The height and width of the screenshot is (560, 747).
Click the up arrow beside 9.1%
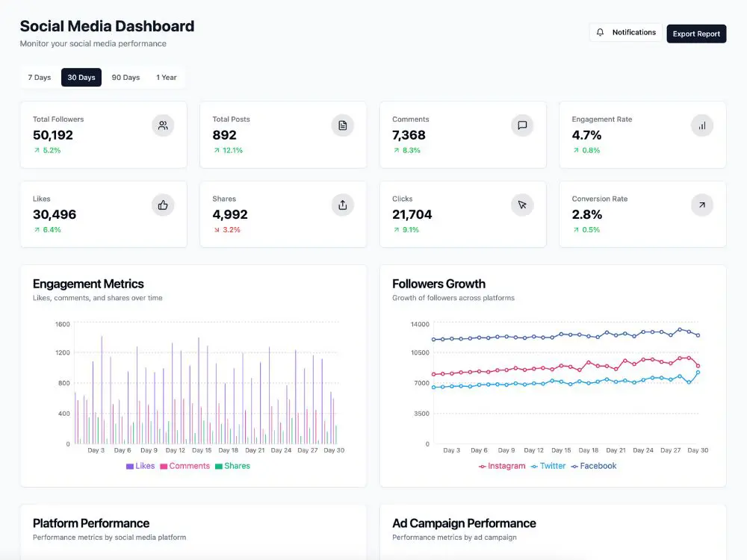pos(397,230)
